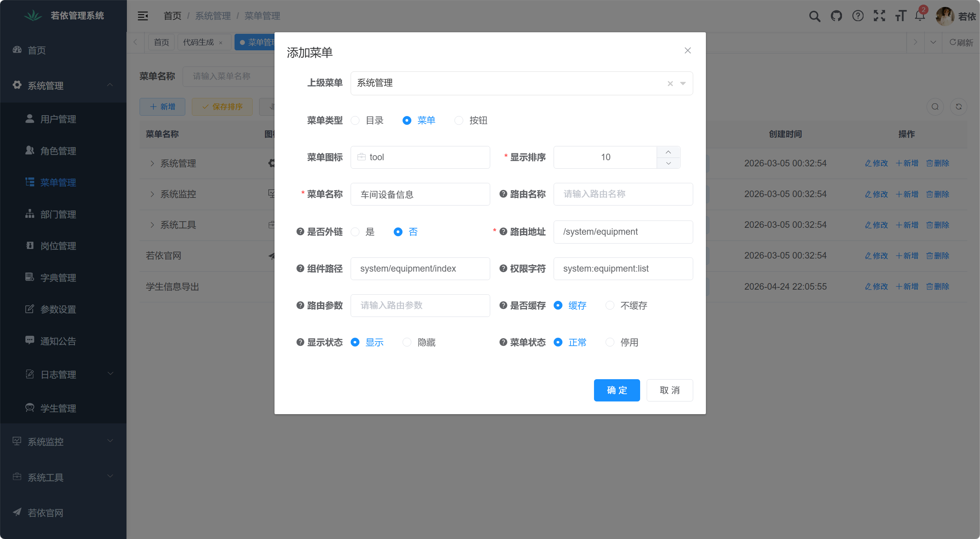Expand 系统工具 table row

[152, 225]
